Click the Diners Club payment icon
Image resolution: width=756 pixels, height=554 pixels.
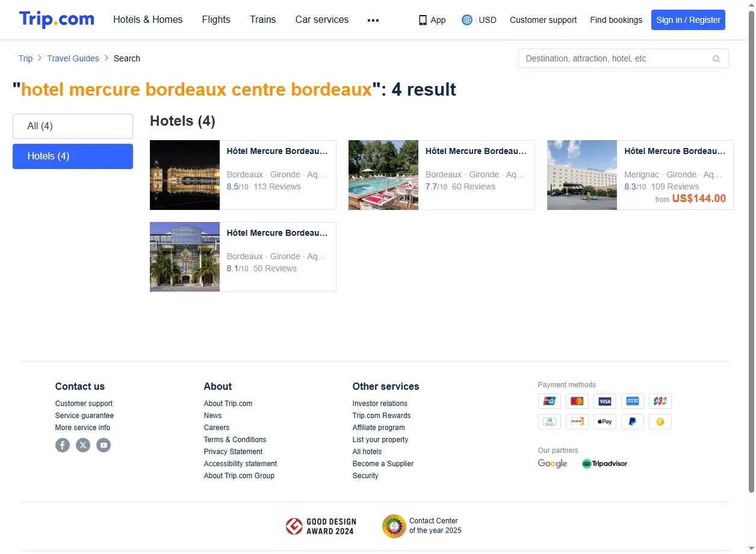coord(550,422)
